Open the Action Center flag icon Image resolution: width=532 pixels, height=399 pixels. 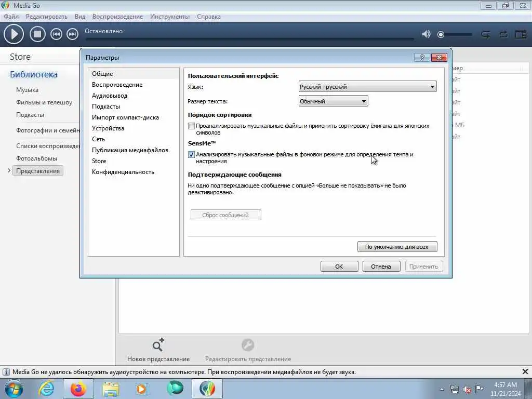(479, 389)
